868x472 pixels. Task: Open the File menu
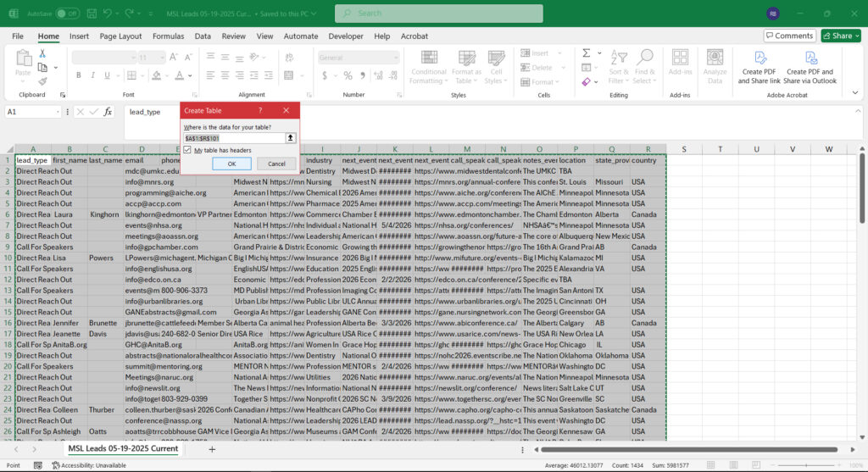(x=18, y=36)
